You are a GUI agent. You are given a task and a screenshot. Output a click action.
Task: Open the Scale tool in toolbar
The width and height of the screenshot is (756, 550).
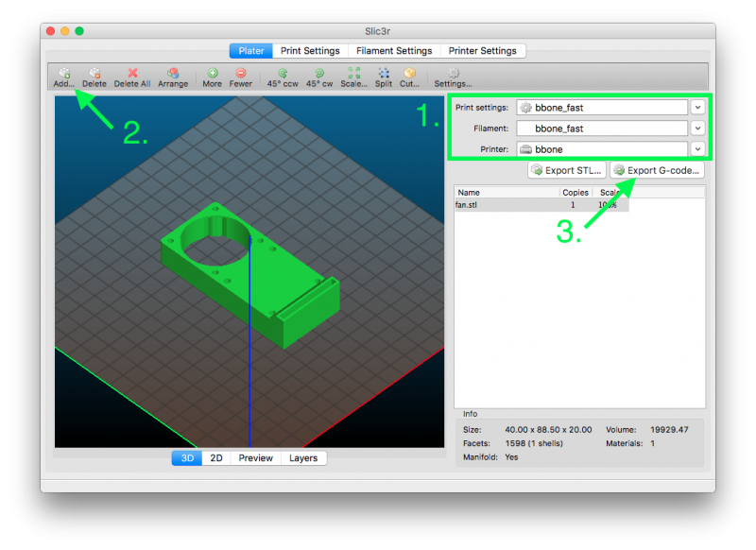point(353,73)
